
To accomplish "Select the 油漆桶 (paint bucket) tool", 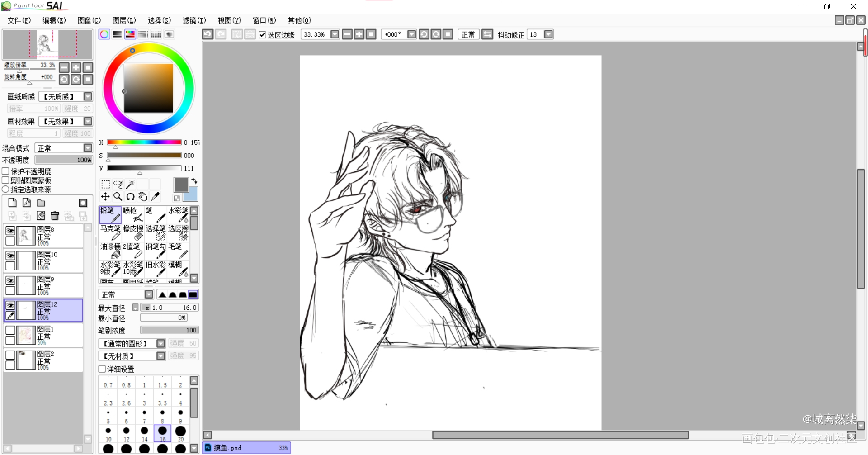I will tap(110, 251).
